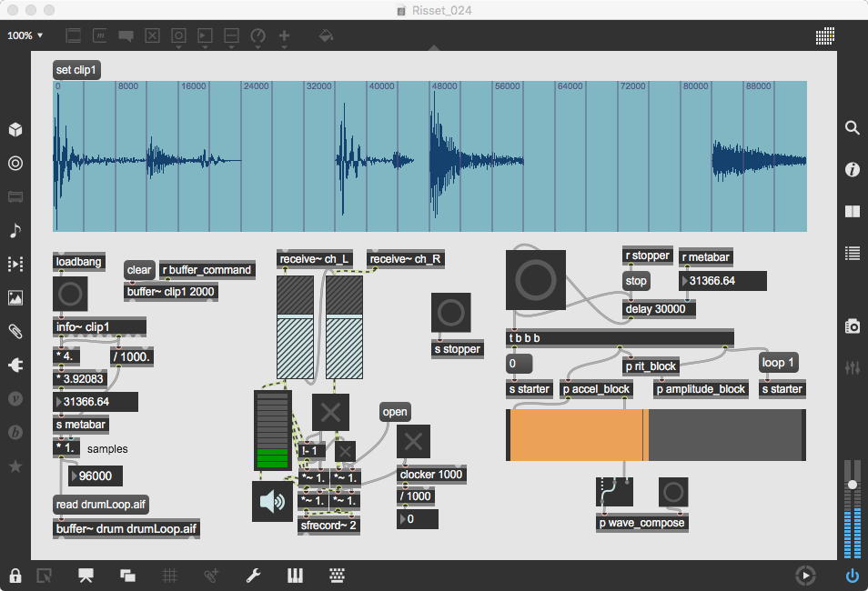
Task: Click the master volume slider at bottom right
Action: click(x=853, y=485)
